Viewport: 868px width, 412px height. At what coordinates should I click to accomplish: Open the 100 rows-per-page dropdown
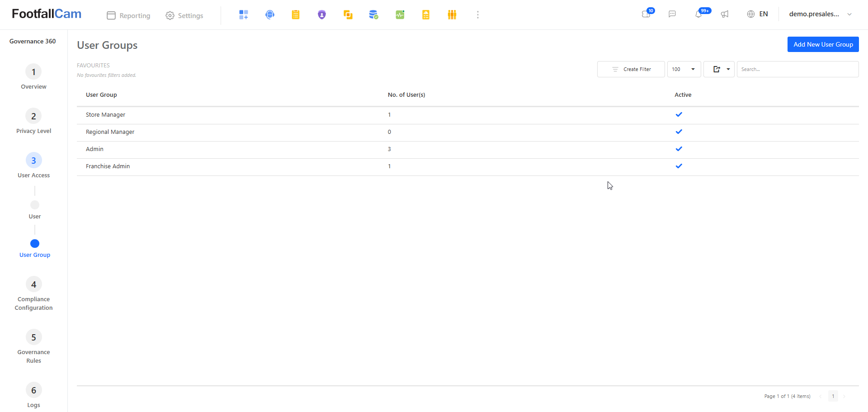click(x=684, y=69)
